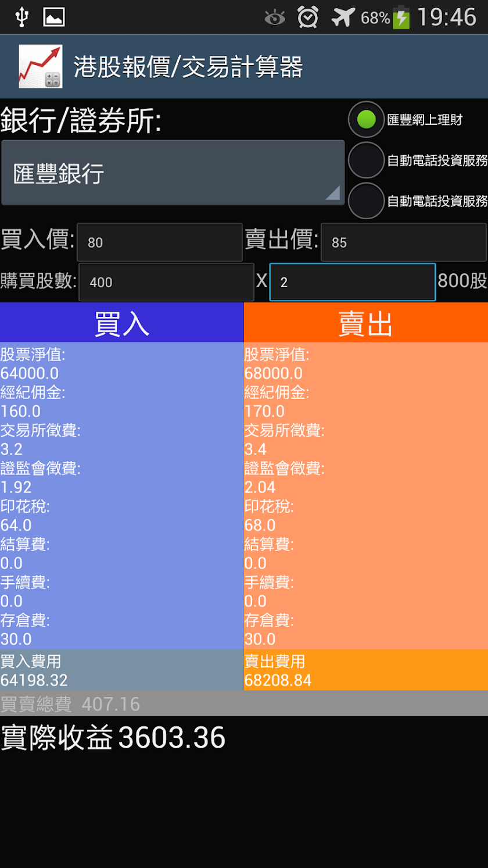488x868 pixels.
Task: Tap the airplane mode status icon
Action: coord(343,17)
